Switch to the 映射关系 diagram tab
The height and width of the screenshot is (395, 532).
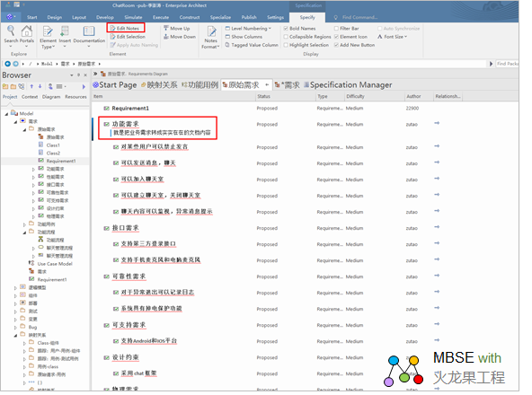[x=159, y=84]
